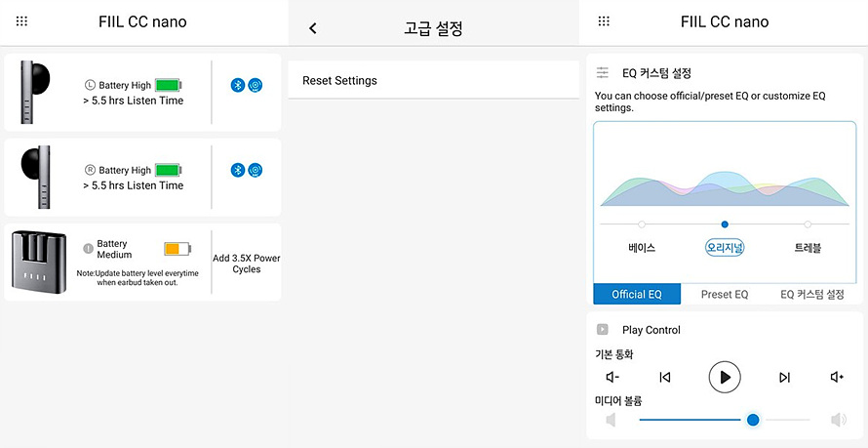
Task: Tap find-earbud icon for right earbud
Action: [256, 170]
